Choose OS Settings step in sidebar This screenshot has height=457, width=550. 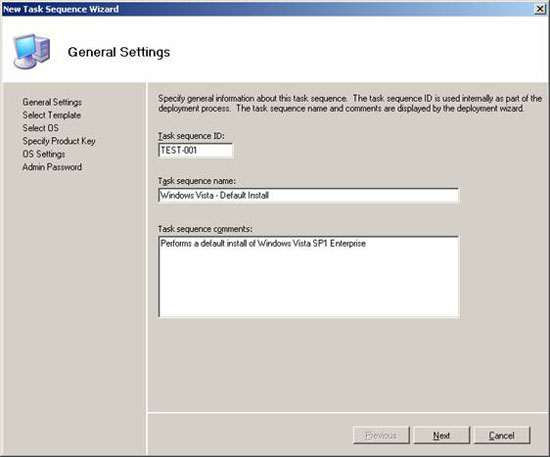click(x=43, y=154)
